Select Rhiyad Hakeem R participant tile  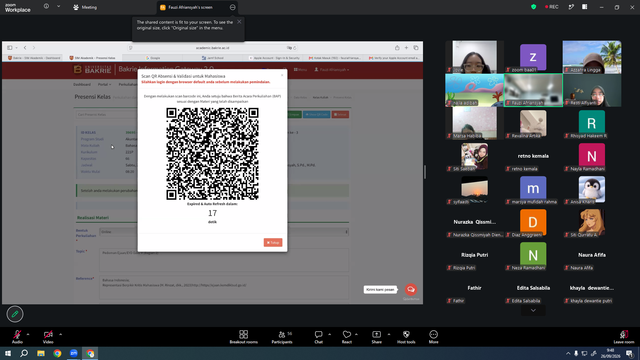tap(592, 123)
